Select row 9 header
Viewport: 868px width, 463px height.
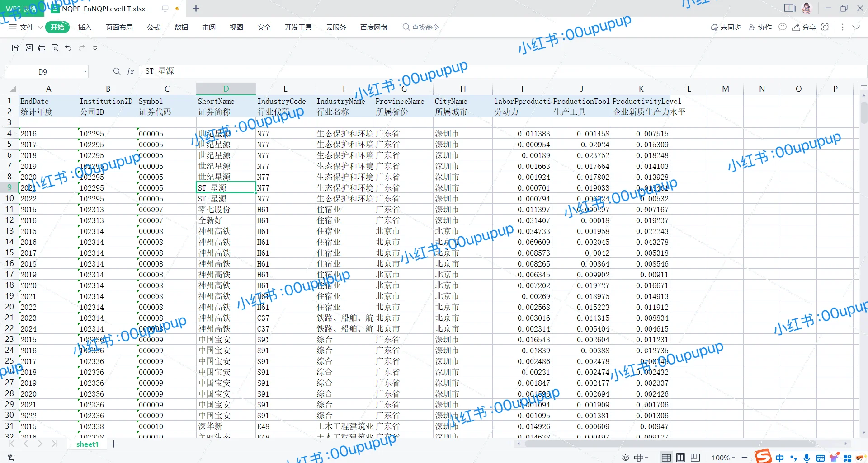point(9,187)
